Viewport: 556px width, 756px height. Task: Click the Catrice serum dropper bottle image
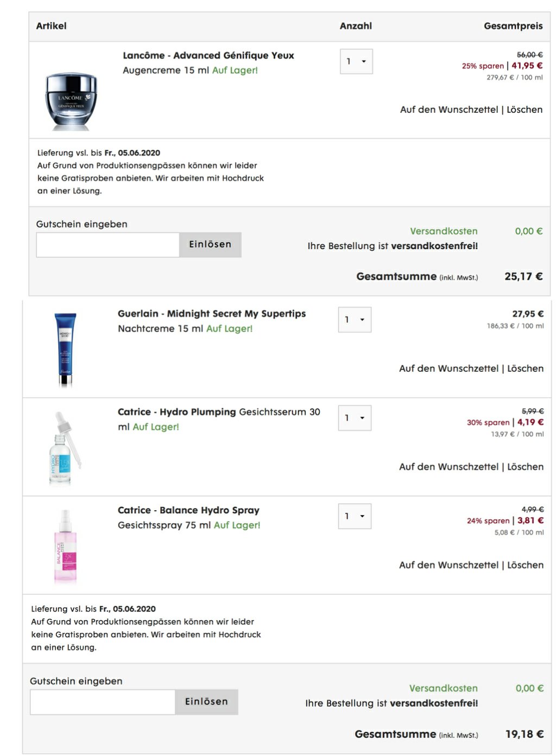point(65,448)
